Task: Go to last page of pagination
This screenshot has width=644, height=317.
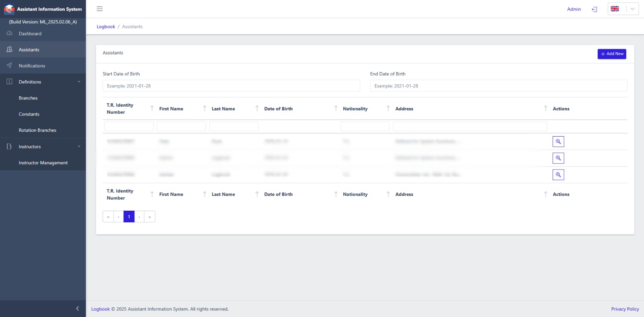Action: [150, 217]
